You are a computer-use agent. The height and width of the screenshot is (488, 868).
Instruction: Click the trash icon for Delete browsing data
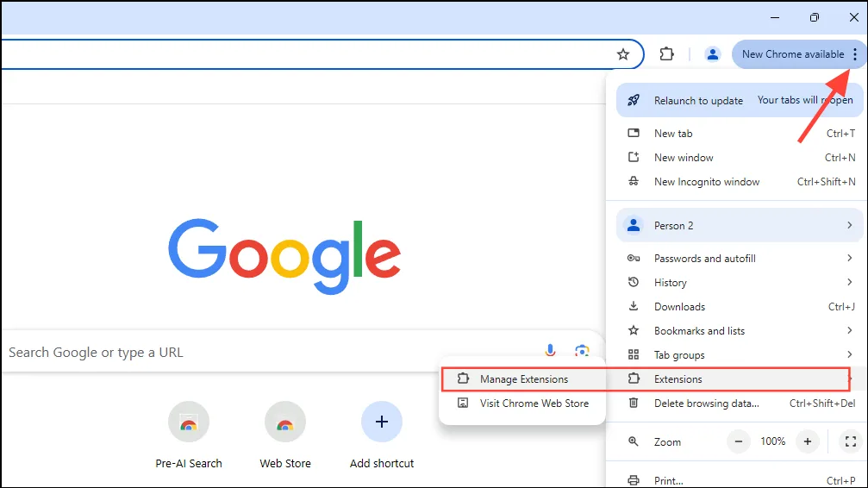(x=634, y=403)
